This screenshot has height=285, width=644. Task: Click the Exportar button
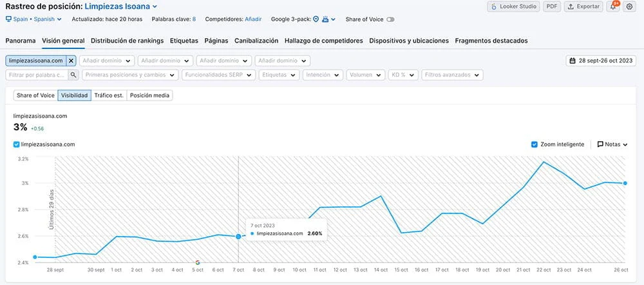(x=583, y=6)
